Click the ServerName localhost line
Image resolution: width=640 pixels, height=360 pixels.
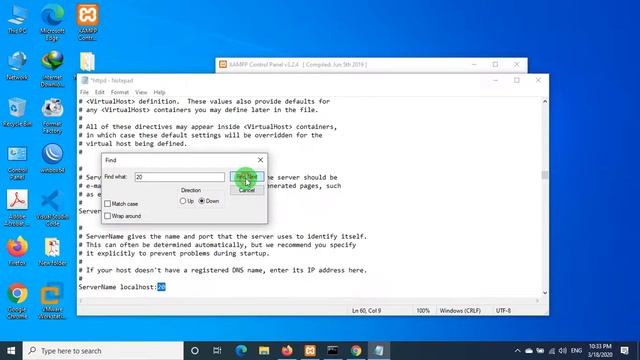coord(122,287)
